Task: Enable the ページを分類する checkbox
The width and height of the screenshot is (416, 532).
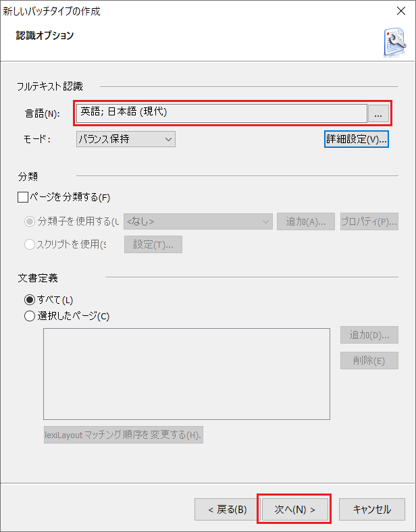Action: pyautogui.click(x=23, y=197)
